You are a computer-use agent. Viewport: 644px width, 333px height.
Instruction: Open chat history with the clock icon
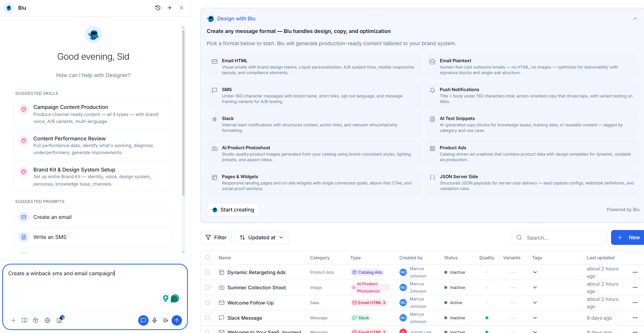(158, 8)
